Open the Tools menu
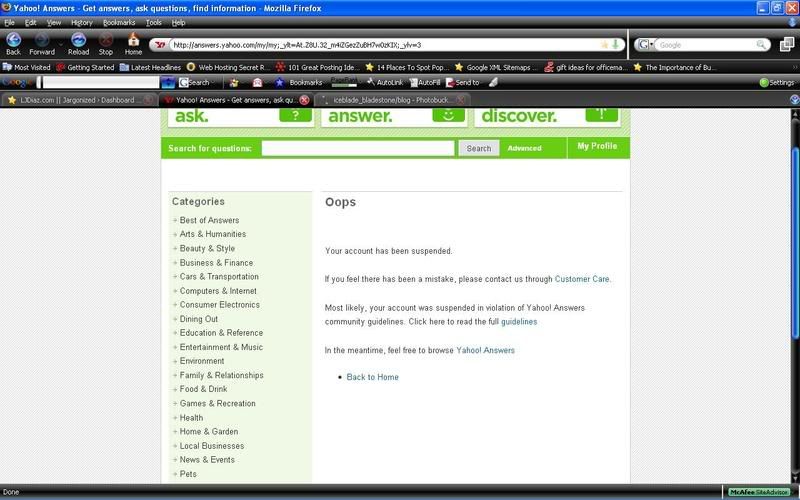 (x=154, y=22)
